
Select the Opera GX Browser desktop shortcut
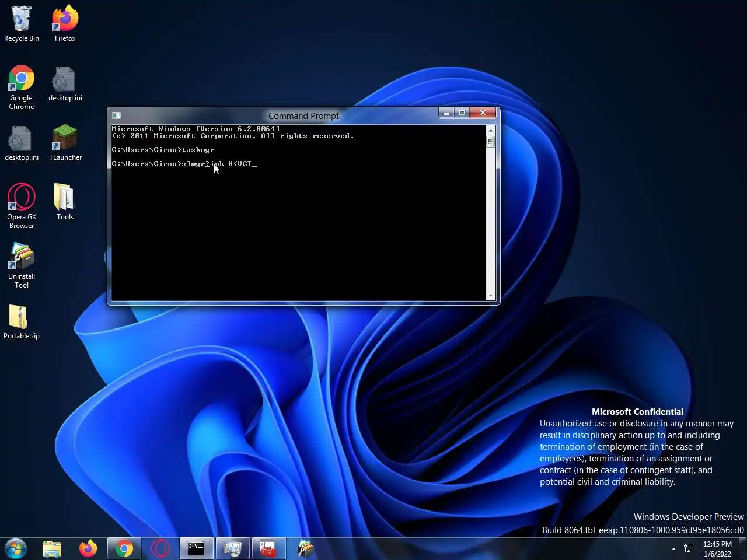click(x=22, y=206)
